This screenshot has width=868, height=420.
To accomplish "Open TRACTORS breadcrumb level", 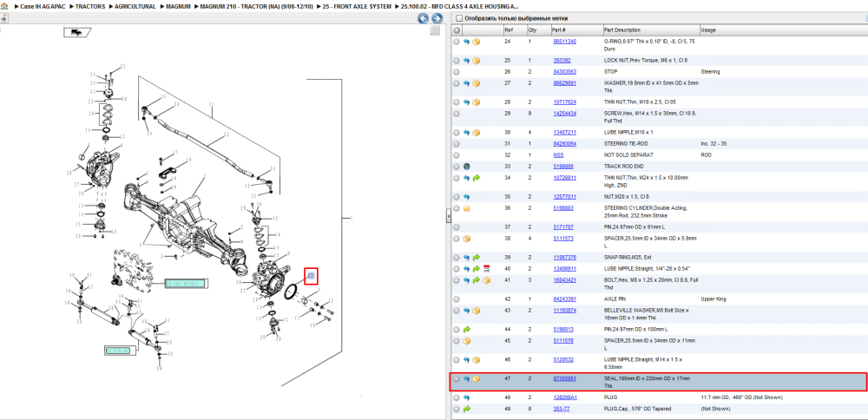I will [x=92, y=6].
